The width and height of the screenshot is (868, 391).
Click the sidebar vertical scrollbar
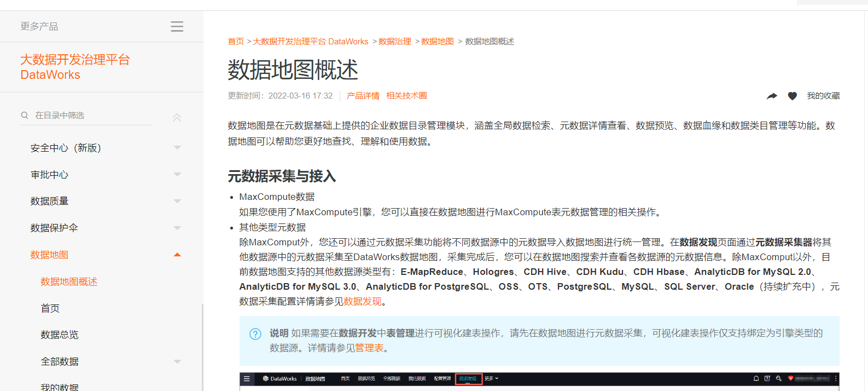coord(202,347)
